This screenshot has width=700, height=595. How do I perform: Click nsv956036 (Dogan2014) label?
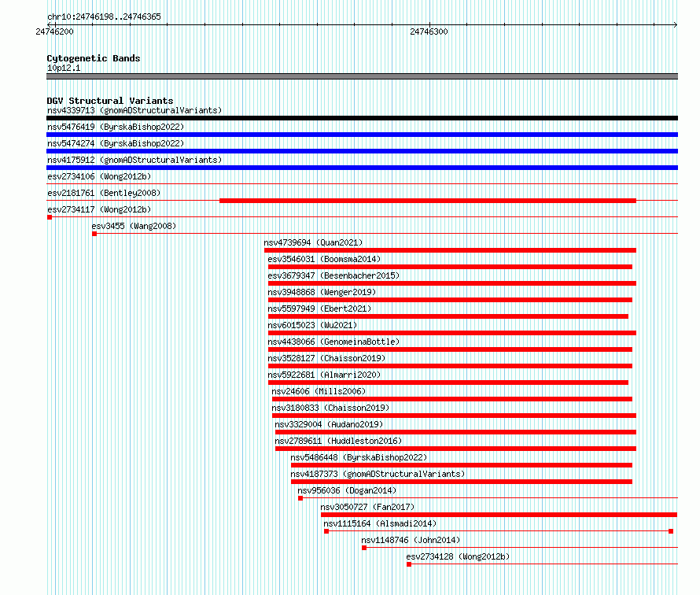coord(347,490)
